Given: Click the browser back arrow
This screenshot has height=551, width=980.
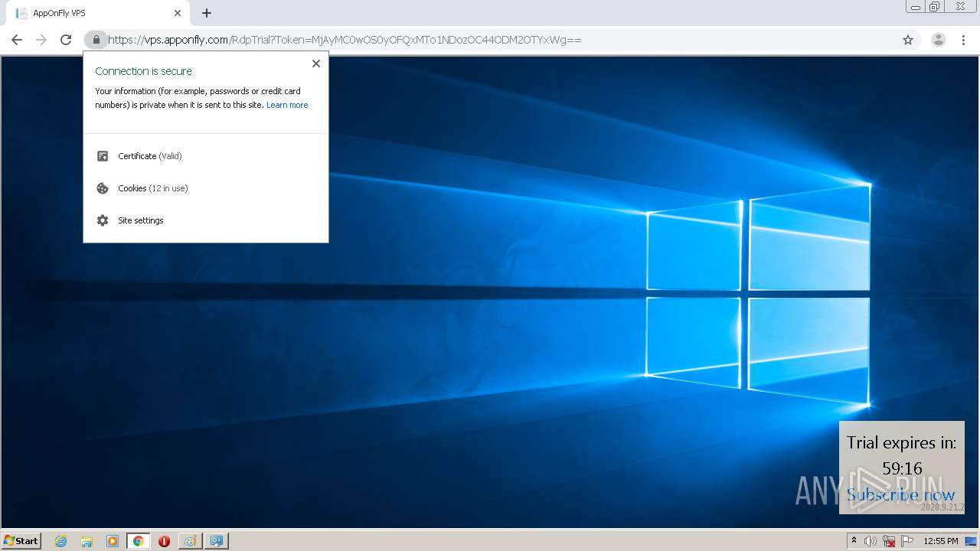Looking at the screenshot, I should pyautogui.click(x=17, y=40).
